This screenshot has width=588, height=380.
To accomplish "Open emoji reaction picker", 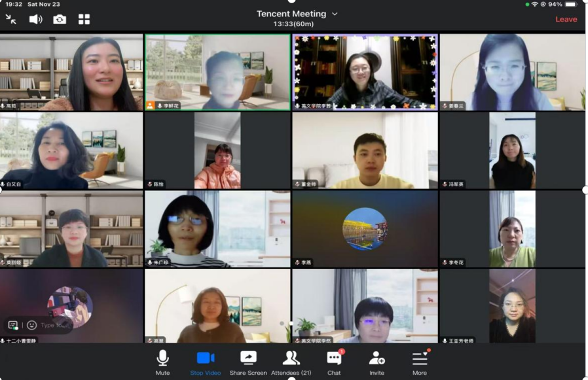I will (x=31, y=325).
